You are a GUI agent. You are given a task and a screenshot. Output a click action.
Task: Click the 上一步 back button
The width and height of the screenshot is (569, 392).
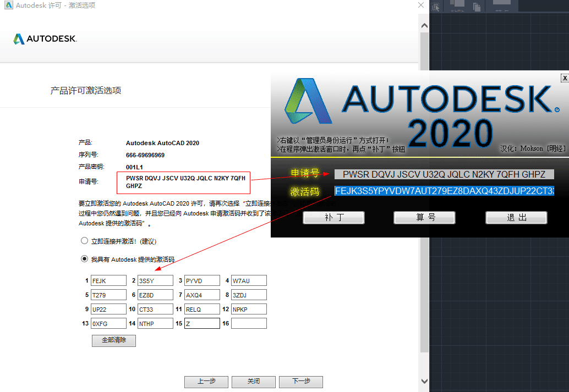point(206,382)
